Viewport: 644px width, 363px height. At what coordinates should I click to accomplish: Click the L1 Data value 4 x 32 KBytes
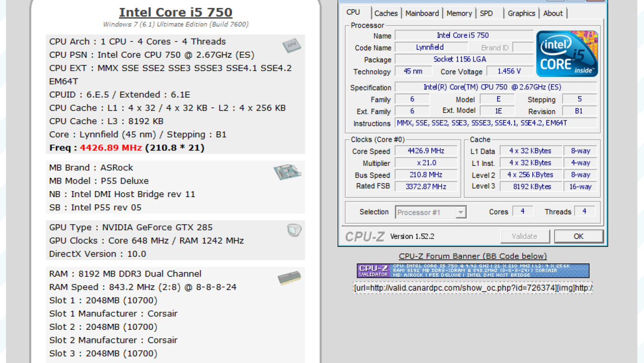[x=530, y=151]
